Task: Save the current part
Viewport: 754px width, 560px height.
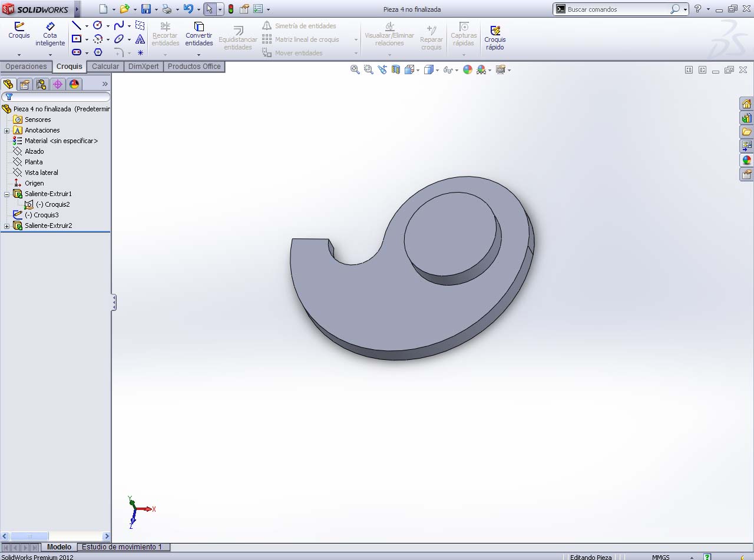Action: [146, 9]
